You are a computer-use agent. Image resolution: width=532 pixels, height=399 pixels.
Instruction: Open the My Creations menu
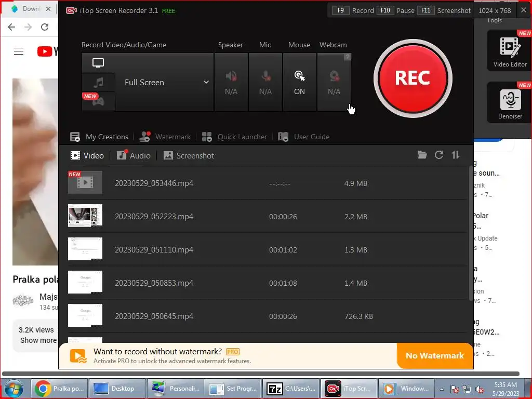99,137
